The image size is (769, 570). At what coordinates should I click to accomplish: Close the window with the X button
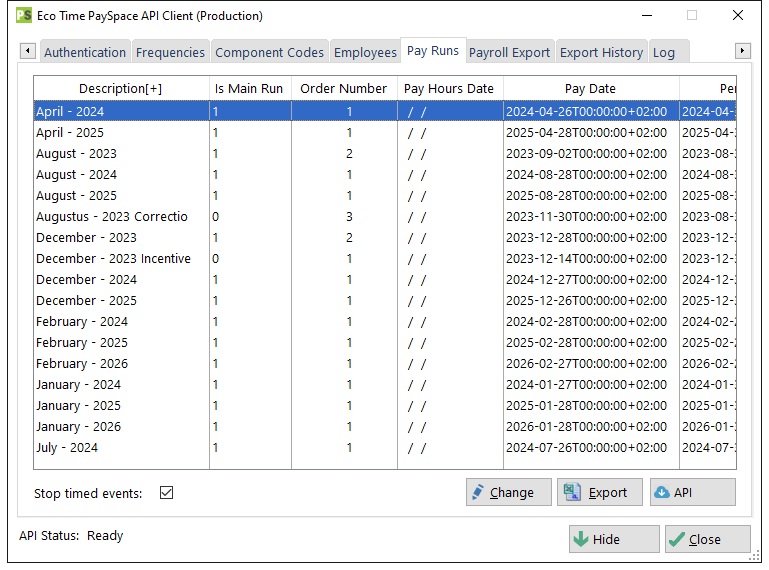tap(738, 15)
